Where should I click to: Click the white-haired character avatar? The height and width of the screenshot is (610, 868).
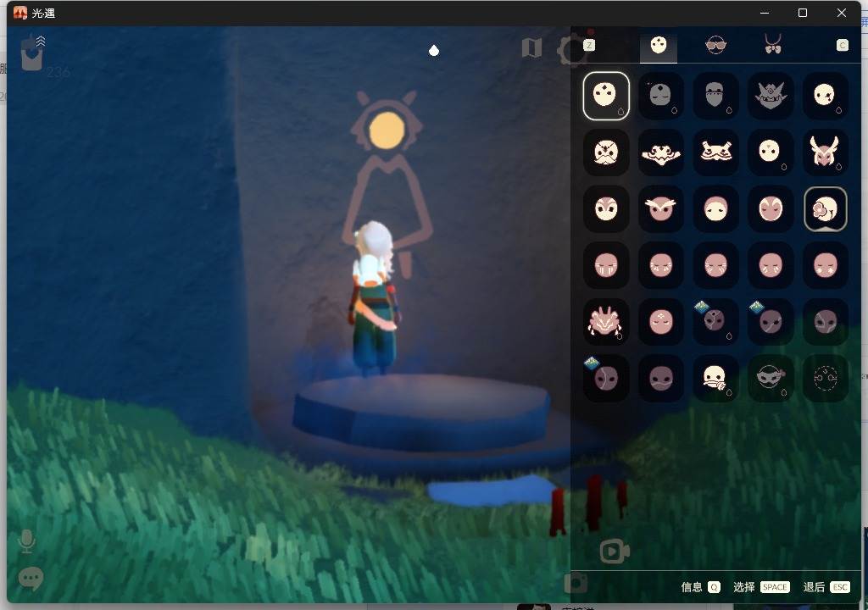click(374, 298)
